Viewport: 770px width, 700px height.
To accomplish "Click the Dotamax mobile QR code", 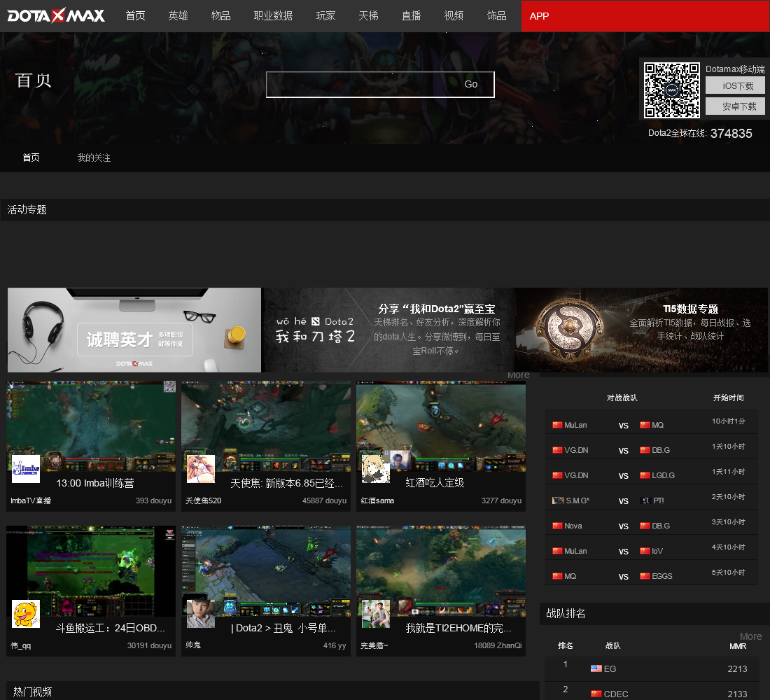I will pyautogui.click(x=672, y=90).
